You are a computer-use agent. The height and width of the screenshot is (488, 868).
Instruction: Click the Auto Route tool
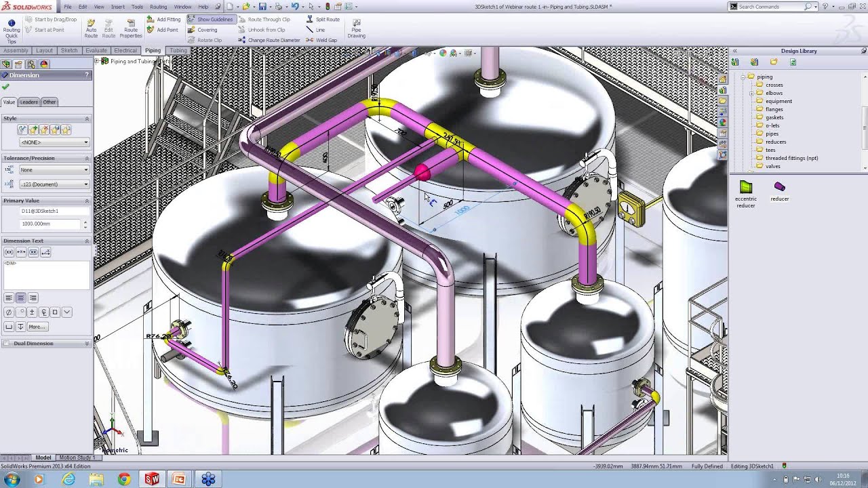[x=91, y=28]
